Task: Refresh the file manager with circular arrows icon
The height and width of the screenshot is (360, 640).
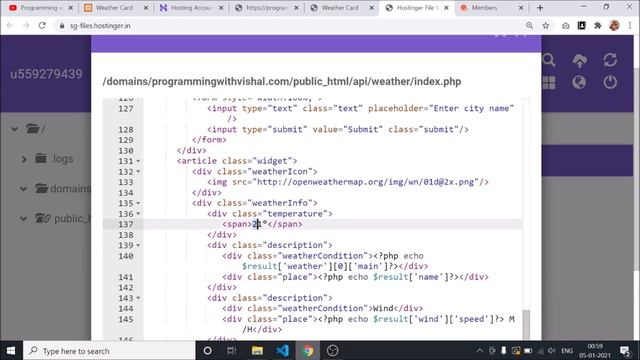Action: [x=610, y=60]
